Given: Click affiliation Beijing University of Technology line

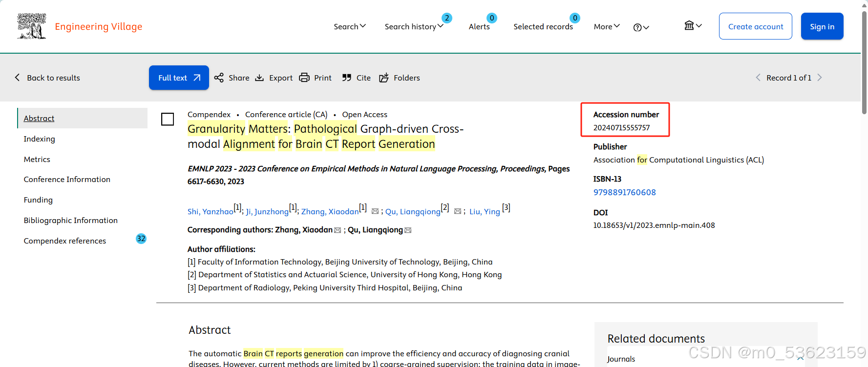Looking at the screenshot, I should (340, 262).
